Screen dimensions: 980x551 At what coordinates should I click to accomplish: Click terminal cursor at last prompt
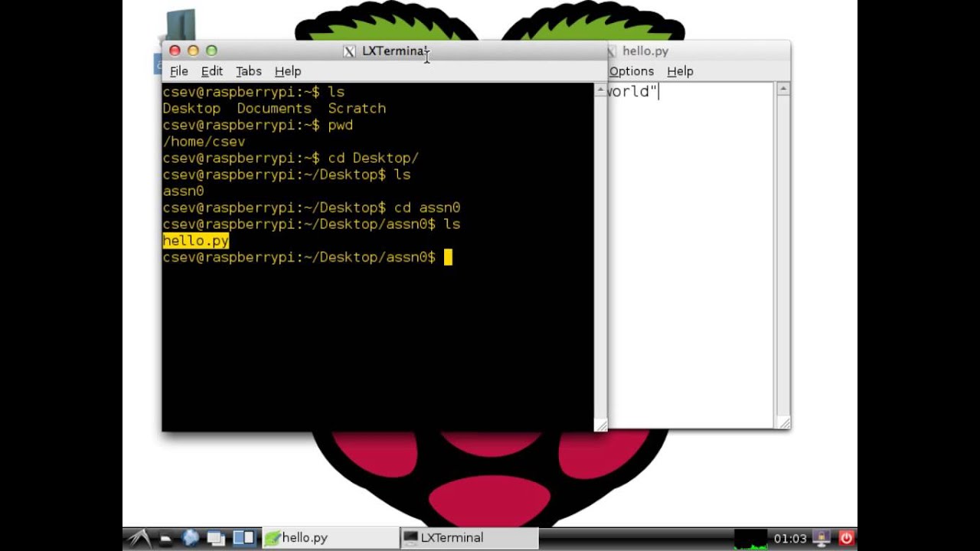click(x=449, y=258)
